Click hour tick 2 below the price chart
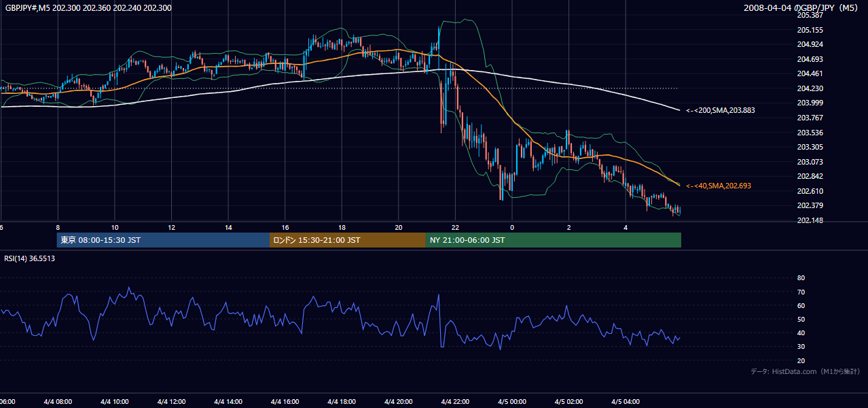Image resolution: width=868 pixels, height=408 pixels. coord(569,227)
